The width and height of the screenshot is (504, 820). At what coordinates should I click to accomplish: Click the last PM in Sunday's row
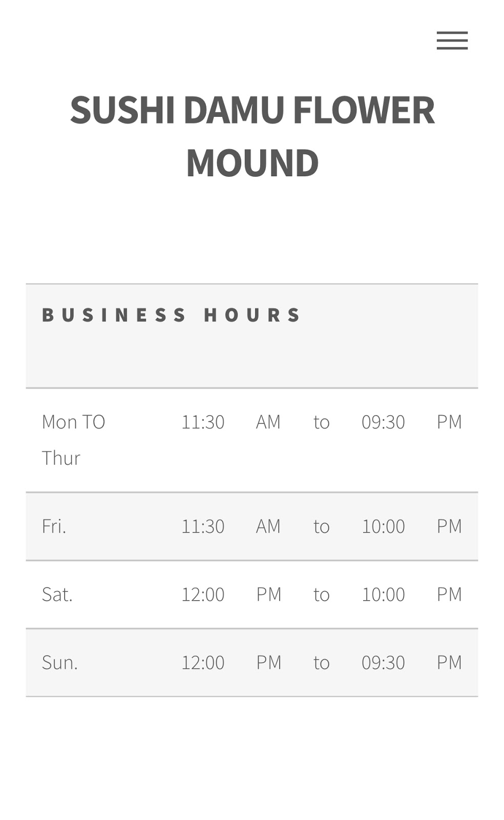pos(449,663)
